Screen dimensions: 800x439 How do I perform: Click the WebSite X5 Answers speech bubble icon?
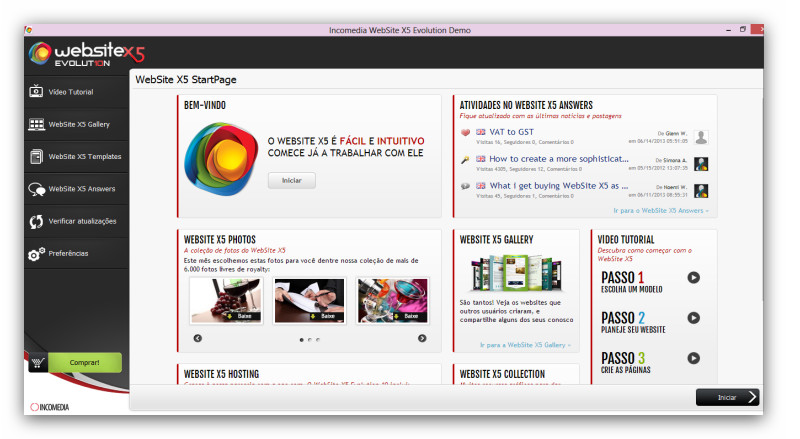pos(37,189)
